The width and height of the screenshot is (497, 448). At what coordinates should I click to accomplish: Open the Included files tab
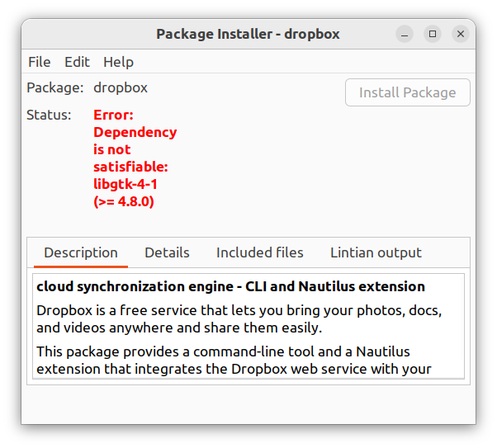(260, 252)
